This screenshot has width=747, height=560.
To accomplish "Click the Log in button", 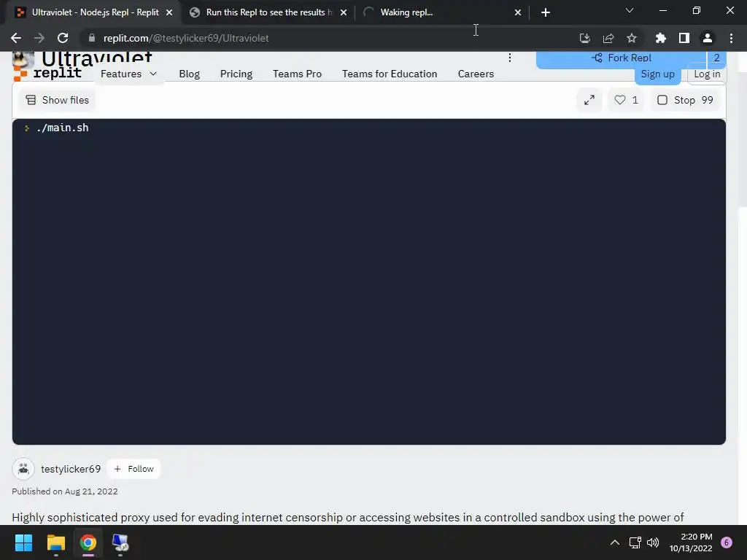I will (x=707, y=74).
